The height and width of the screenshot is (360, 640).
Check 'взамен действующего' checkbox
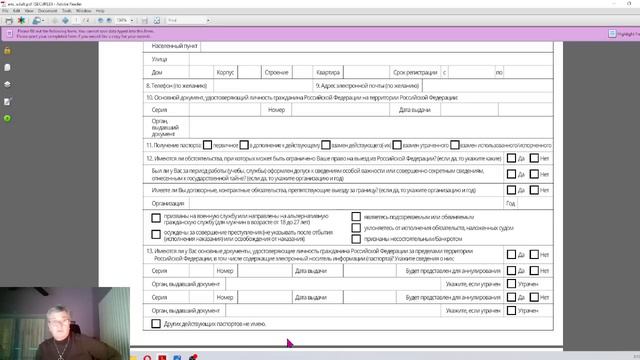pos(326,145)
